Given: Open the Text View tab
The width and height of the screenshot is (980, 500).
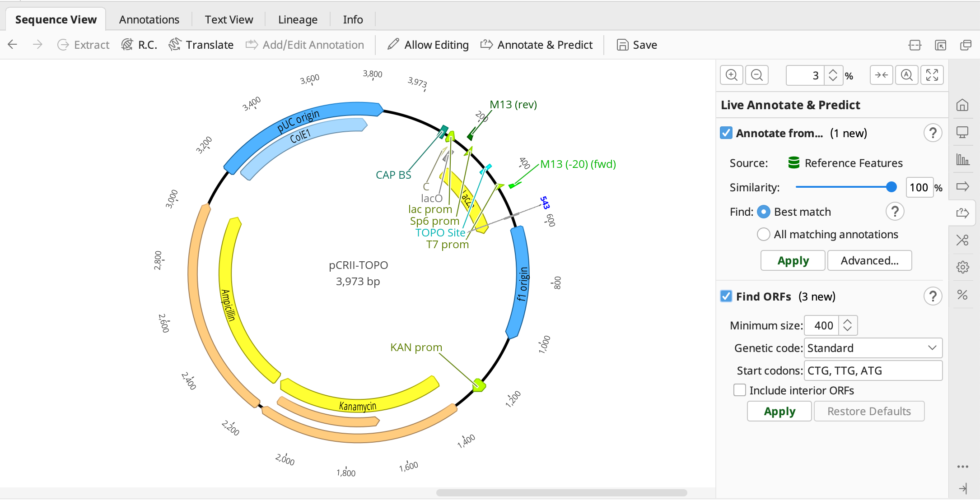Looking at the screenshot, I should 229,19.
